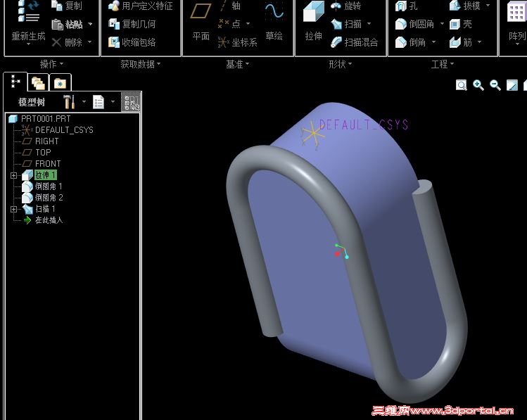Image resolution: width=527 pixels, height=420 pixels.
Task: Select 倒圆角 1 feature in tree
Action: (42, 186)
